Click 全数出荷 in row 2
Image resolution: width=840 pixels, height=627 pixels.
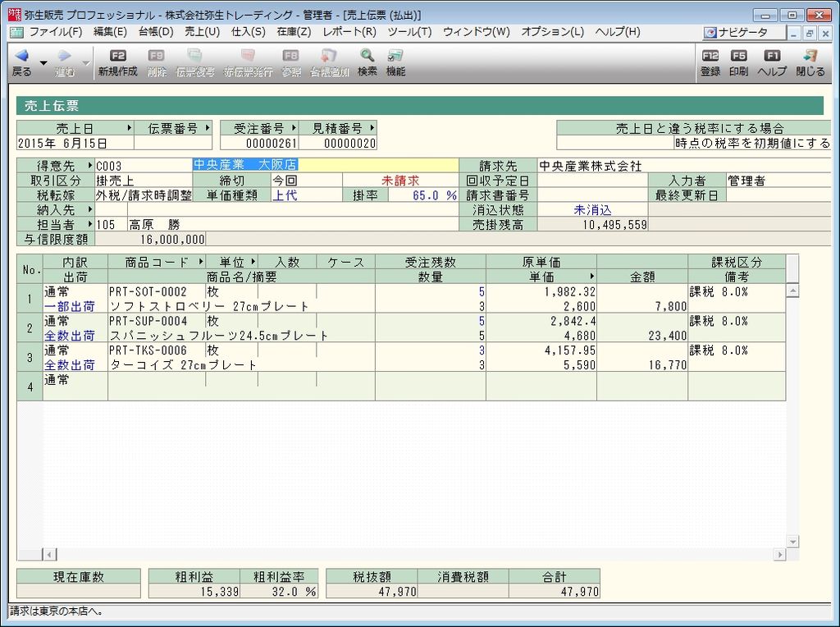(x=69, y=336)
